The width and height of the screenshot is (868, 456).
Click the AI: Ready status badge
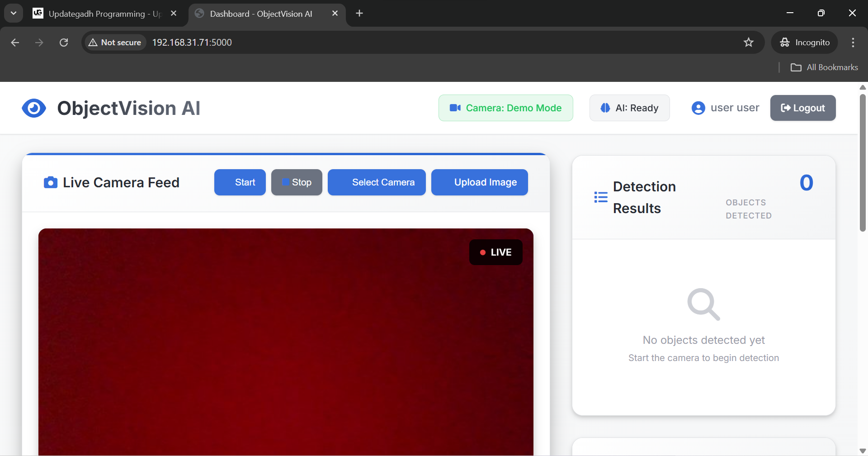[630, 108]
